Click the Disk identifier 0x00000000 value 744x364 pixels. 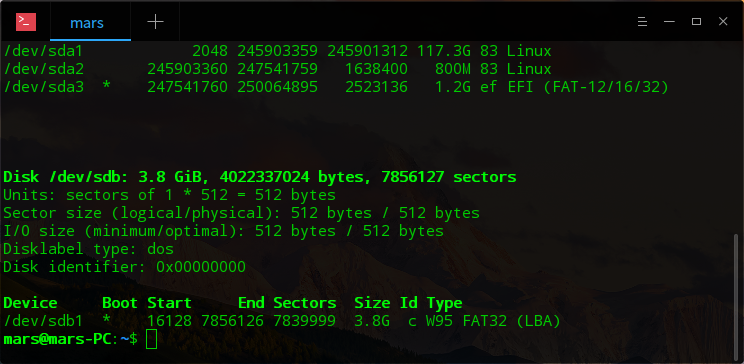pos(201,267)
